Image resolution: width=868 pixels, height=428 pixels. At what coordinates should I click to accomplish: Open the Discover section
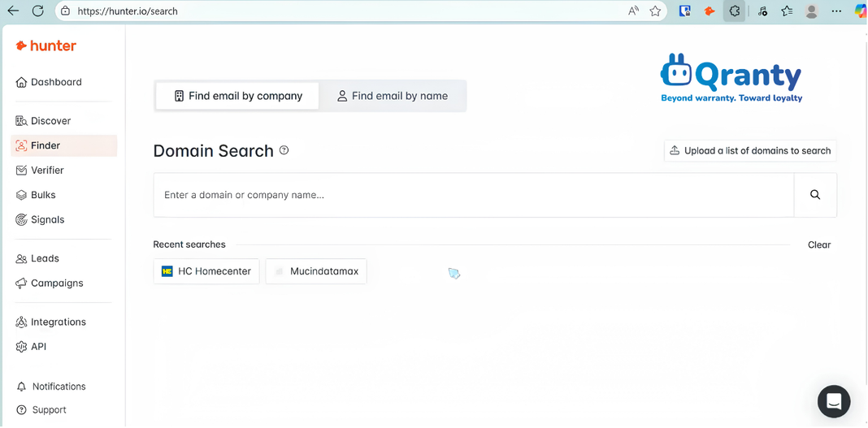tap(43, 121)
